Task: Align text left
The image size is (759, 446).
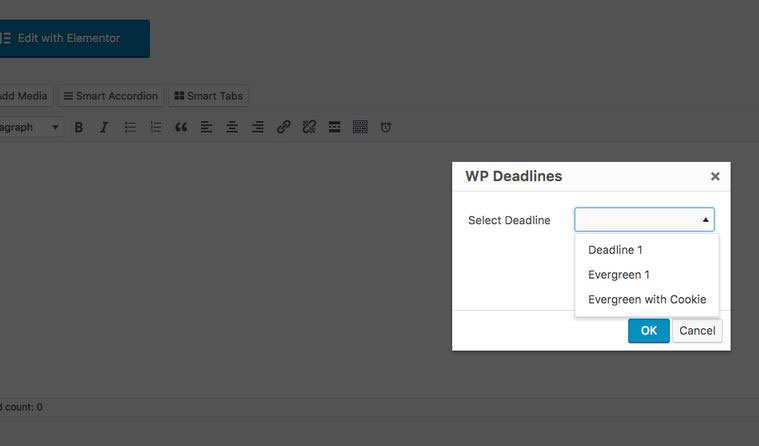Action: [x=207, y=127]
